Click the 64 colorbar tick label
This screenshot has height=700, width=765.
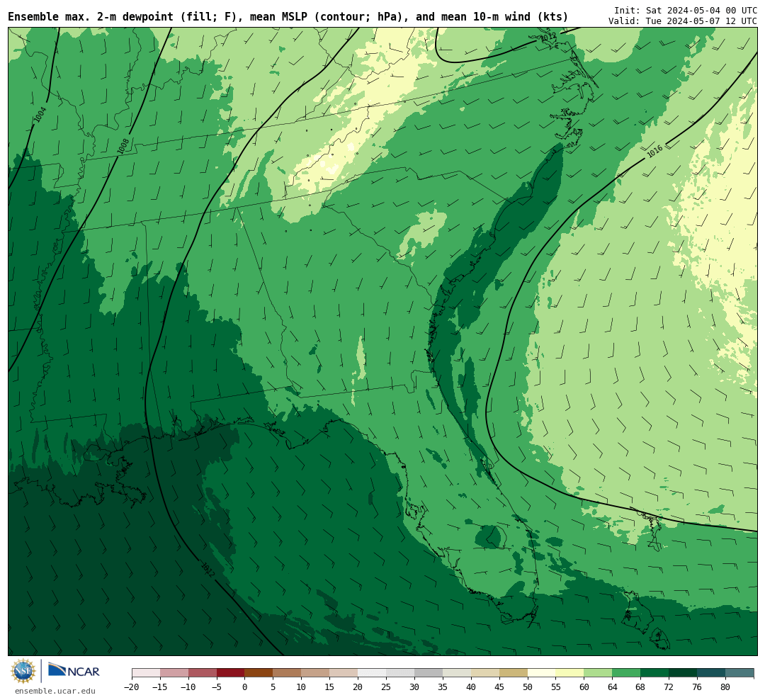click(x=613, y=687)
